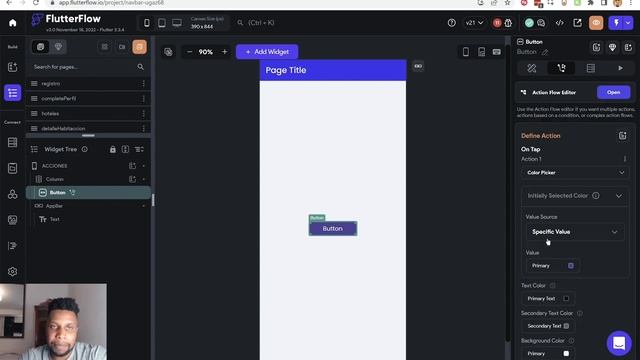Select the desktop canvas size icon
The height and width of the screenshot is (360, 640).
click(x=177, y=23)
